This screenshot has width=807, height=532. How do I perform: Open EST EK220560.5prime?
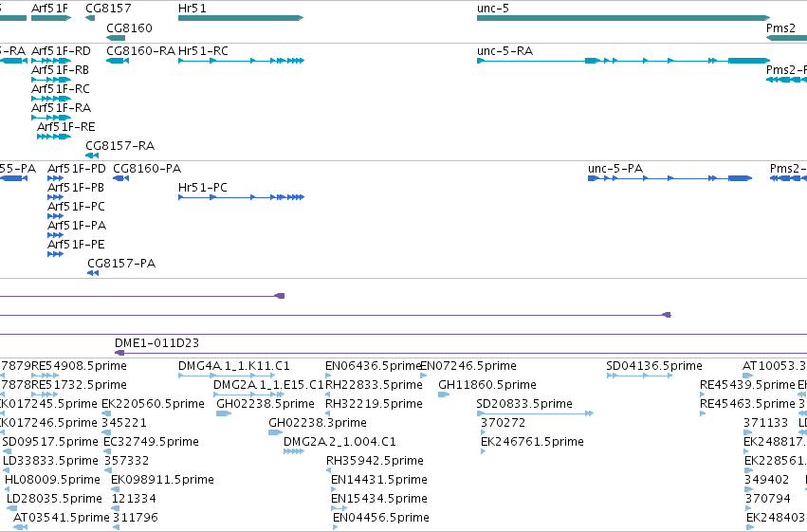tap(153, 404)
